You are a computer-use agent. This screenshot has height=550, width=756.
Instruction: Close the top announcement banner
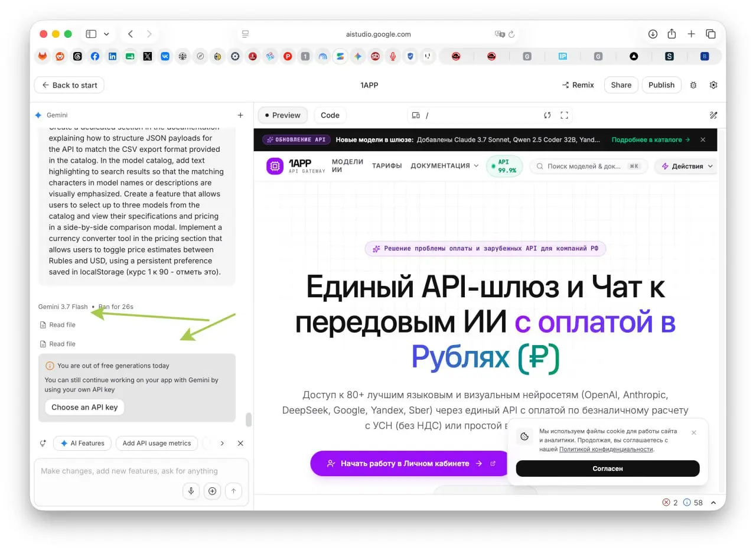click(703, 140)
